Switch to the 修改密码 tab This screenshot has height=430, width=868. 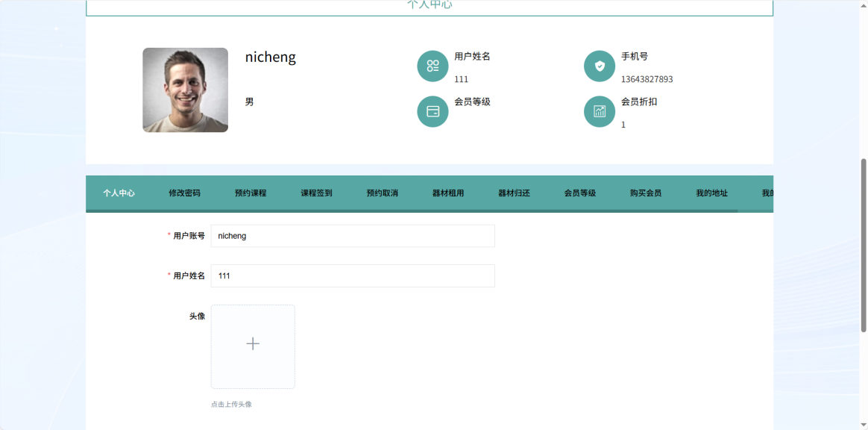184,193
